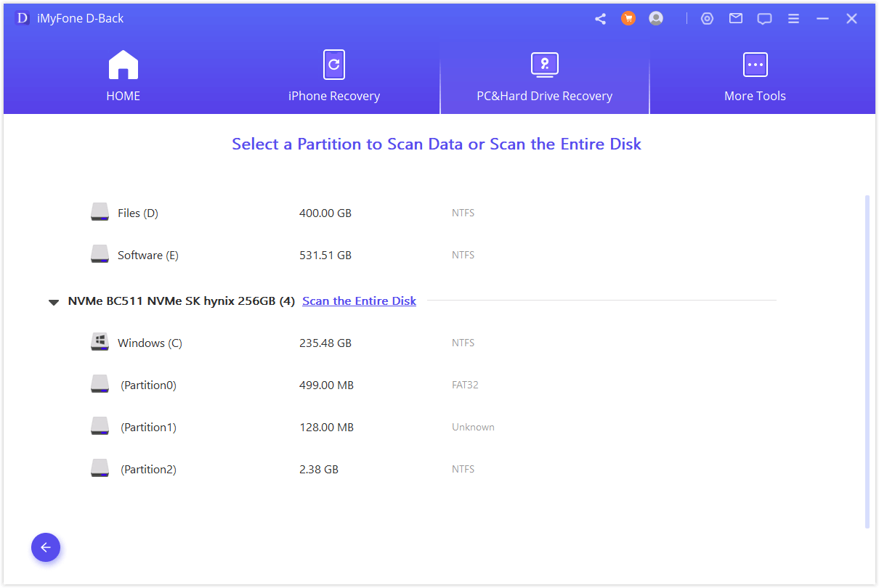Screen dimensions: 879x588
Task: Click NTFS label in Files (D) row
Action: 463,213
